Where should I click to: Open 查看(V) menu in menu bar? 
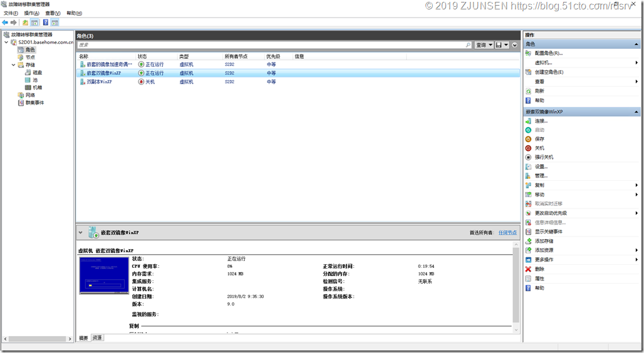pos(53,13)
